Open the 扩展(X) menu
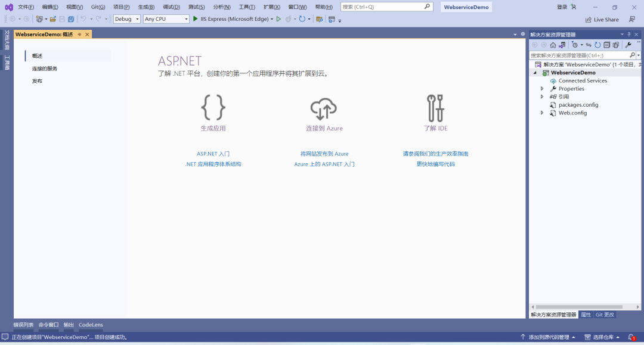Image resolution: width=644 pixels, height=345 pixels. pyautogui.click(x=271, y=7)
